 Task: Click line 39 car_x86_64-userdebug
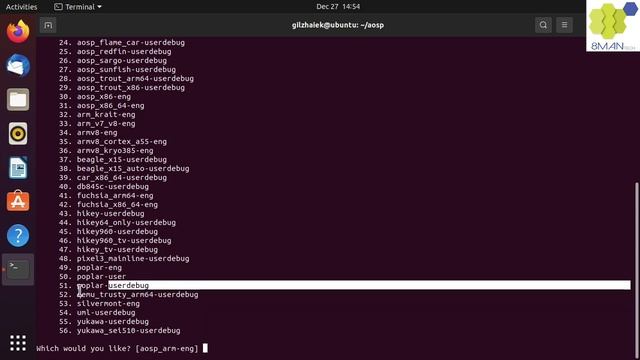coord(113,177)
